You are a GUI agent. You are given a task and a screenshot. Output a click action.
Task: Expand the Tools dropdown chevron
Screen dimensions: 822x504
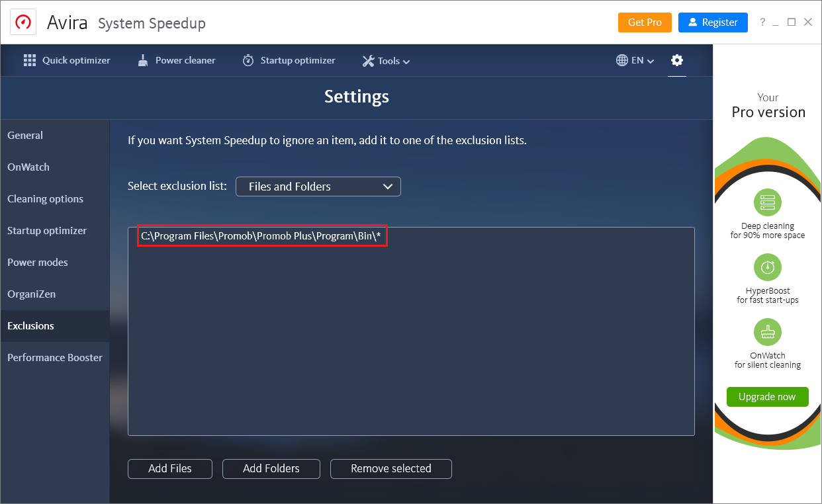[406, 62]
